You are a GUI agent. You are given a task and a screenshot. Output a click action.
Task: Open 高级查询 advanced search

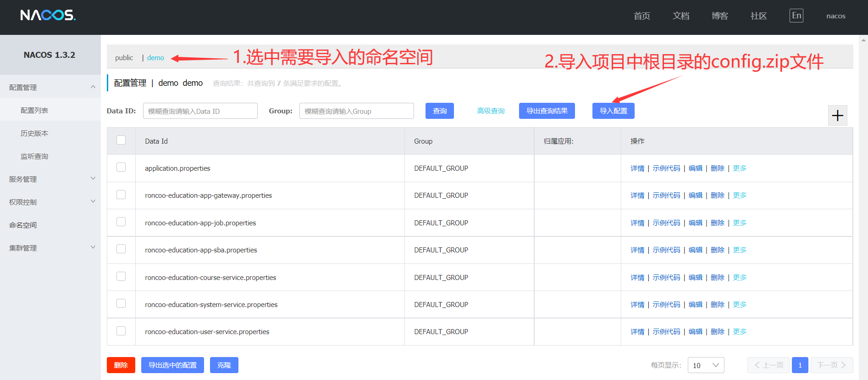(491, 111)
